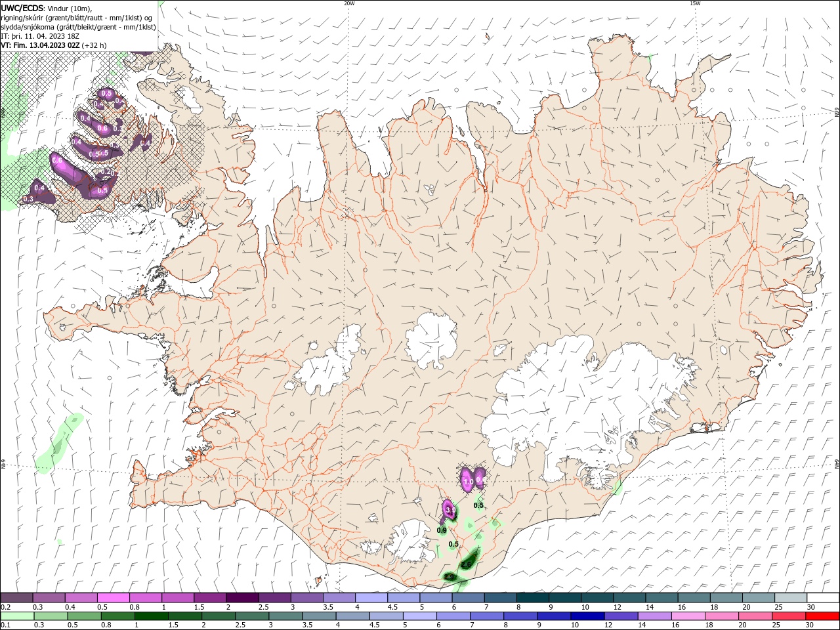840x630 pixels.
Task: Click the dark mauve 0.2 swatch in snow legend
Action: (16, 598)
